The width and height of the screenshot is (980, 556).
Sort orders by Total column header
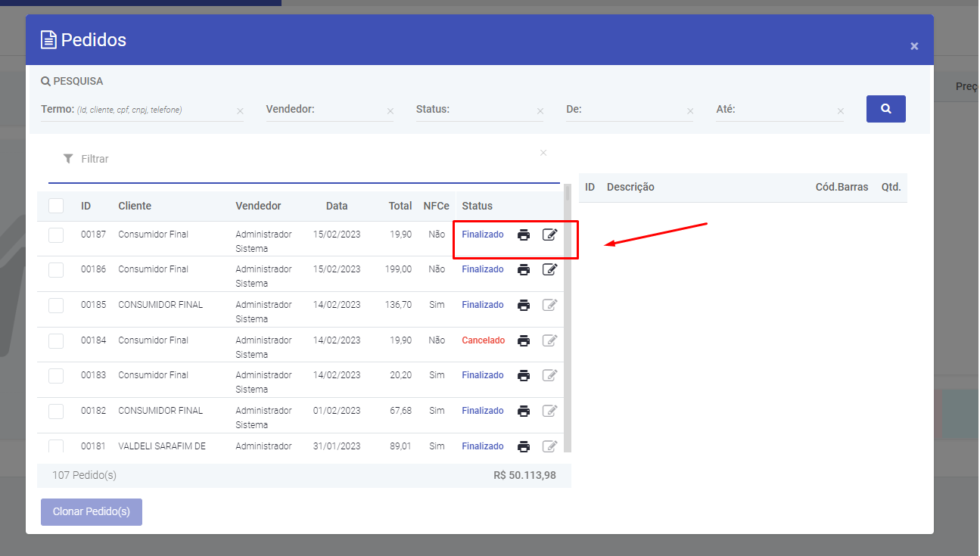(x=400, y=206)
